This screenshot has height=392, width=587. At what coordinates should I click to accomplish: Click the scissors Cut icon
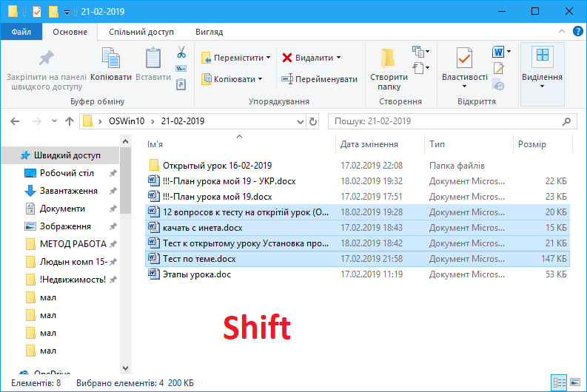181,52
